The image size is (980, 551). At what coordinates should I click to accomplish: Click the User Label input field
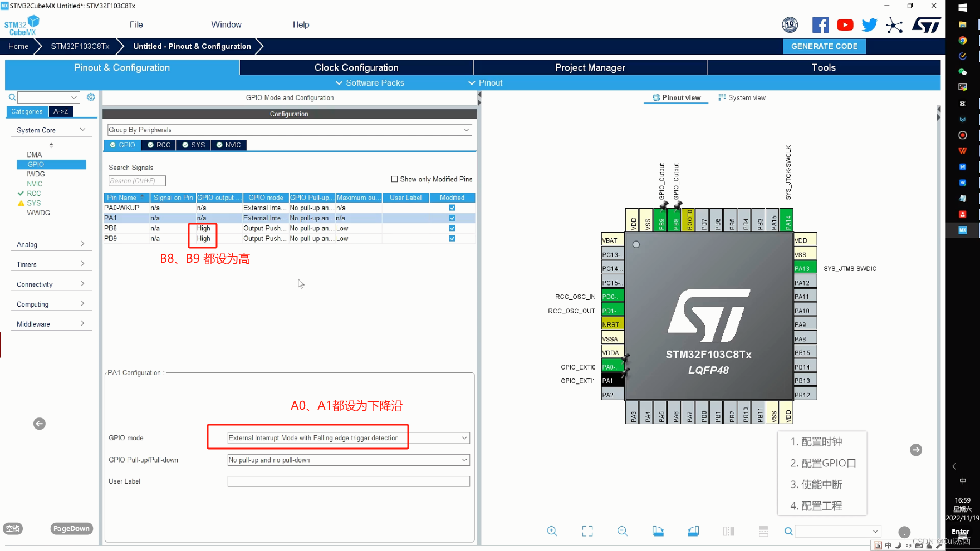[x=349, y=481]
